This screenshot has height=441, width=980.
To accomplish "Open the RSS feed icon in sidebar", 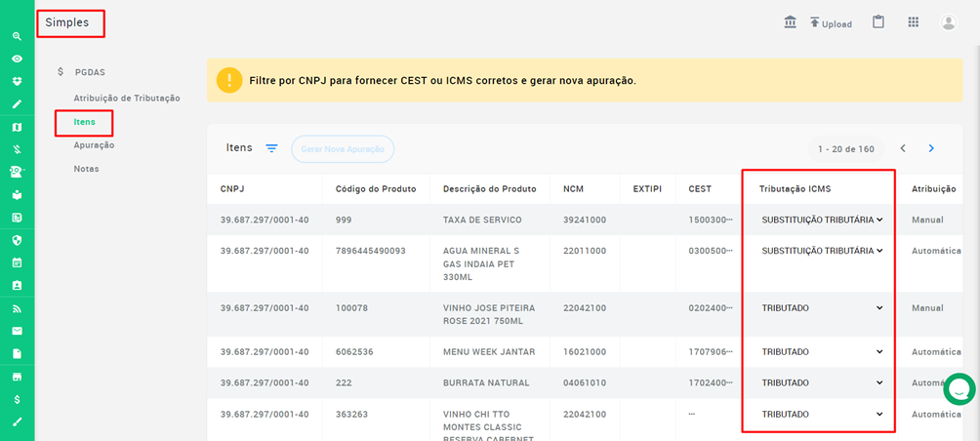I will pos(17,308).
